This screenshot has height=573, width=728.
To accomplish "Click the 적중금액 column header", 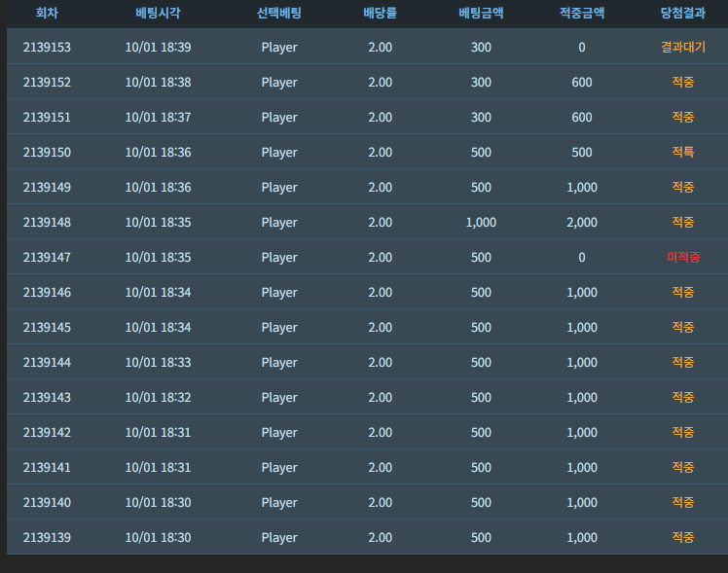I will tap(582, 13).
